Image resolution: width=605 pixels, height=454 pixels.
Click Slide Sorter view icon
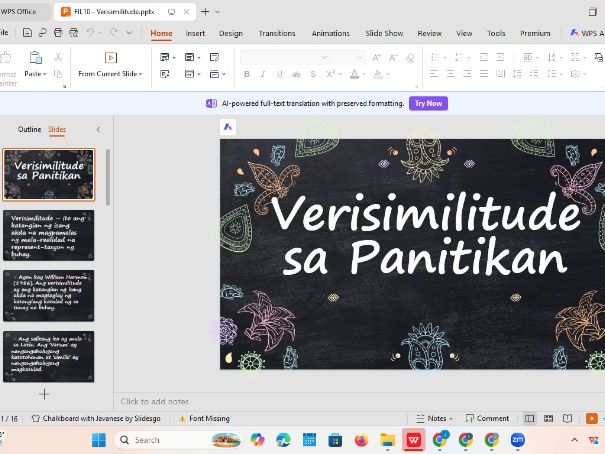548,419
